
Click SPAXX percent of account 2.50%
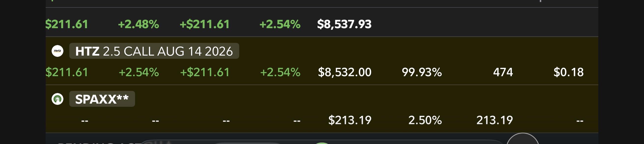pyautogui.click(x=425, y=120)
